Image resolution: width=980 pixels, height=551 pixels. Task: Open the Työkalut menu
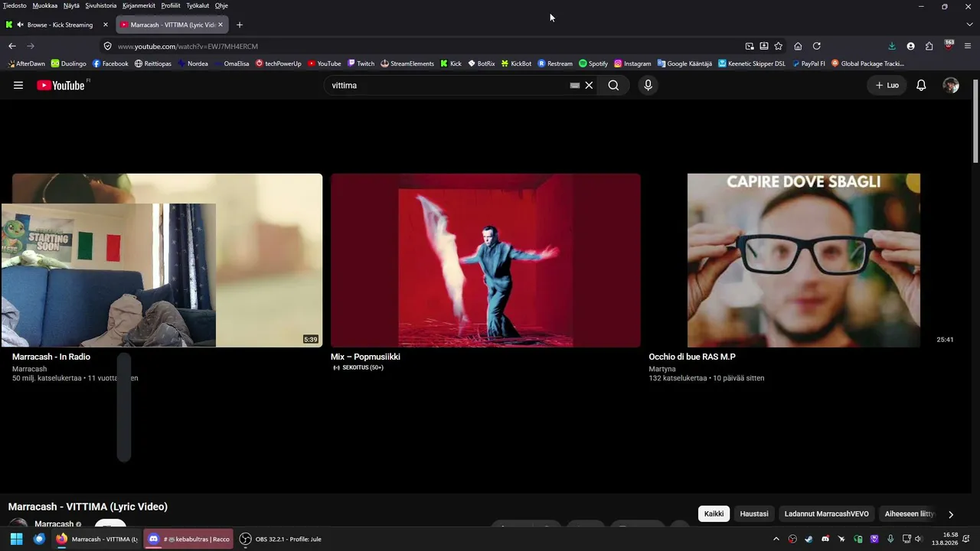(x=198, y=5)
